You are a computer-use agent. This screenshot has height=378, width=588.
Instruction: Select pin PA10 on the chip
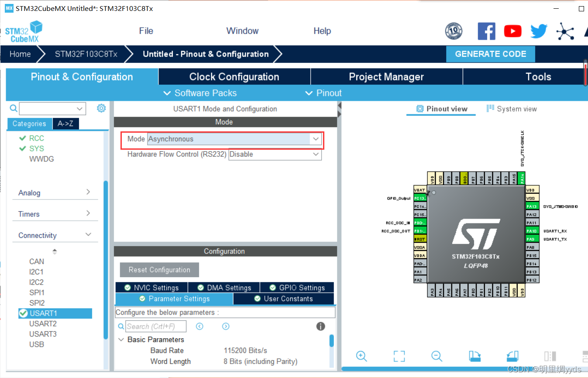click(x=532, y=231)
